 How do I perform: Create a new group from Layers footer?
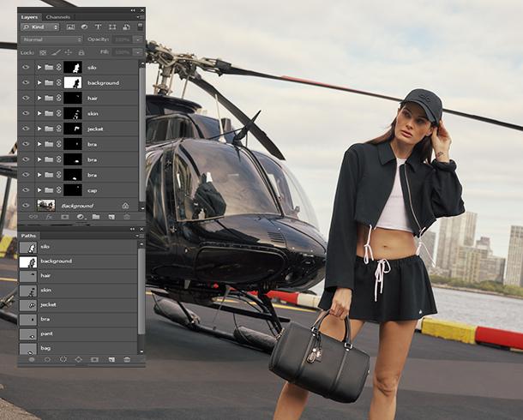96,217
